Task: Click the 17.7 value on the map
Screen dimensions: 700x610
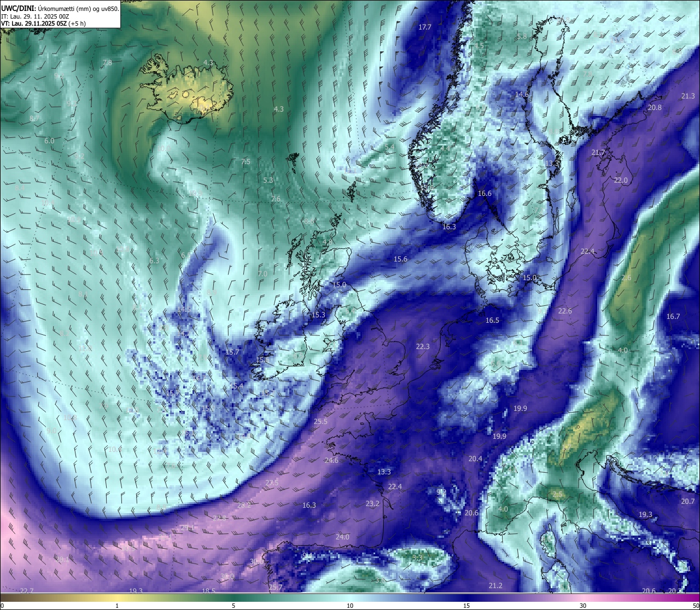Action: pyautogui.click(x=425, y=27)
